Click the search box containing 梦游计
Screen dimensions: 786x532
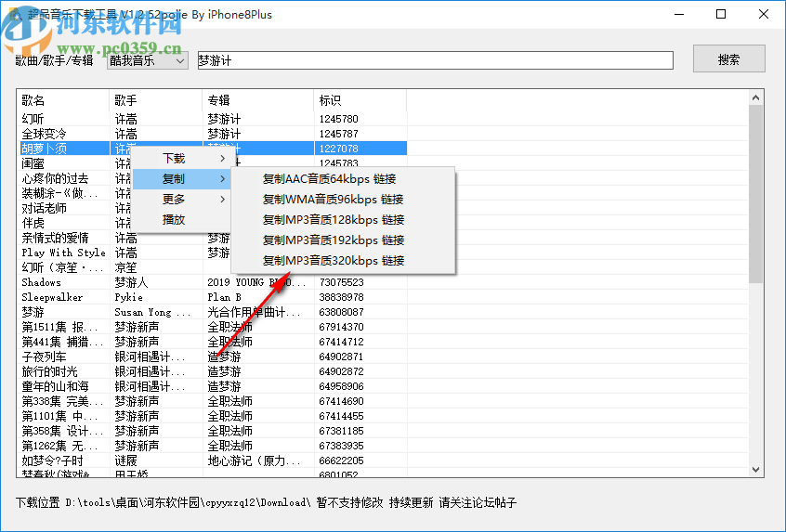coord(435,60)
